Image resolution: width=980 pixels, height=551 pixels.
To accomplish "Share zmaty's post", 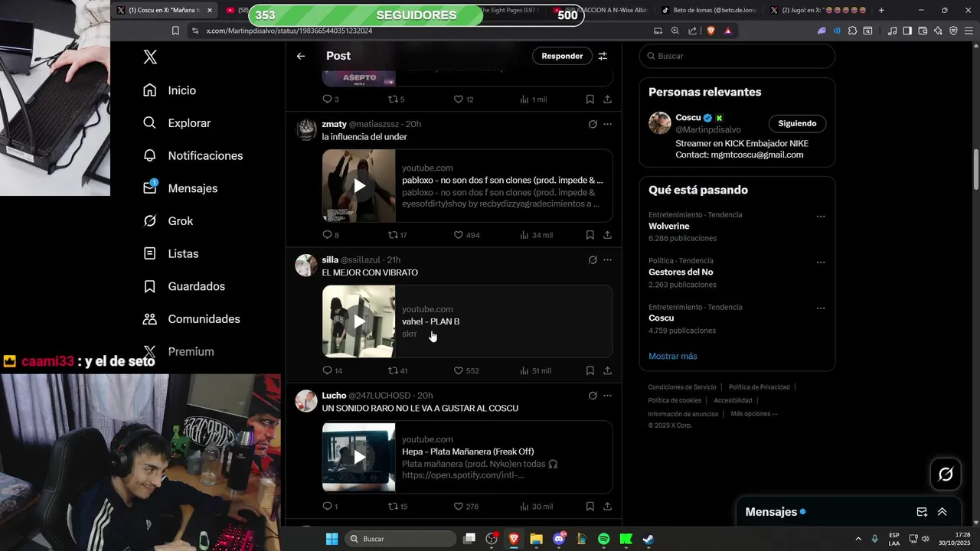I will click(x=607, y=235).
